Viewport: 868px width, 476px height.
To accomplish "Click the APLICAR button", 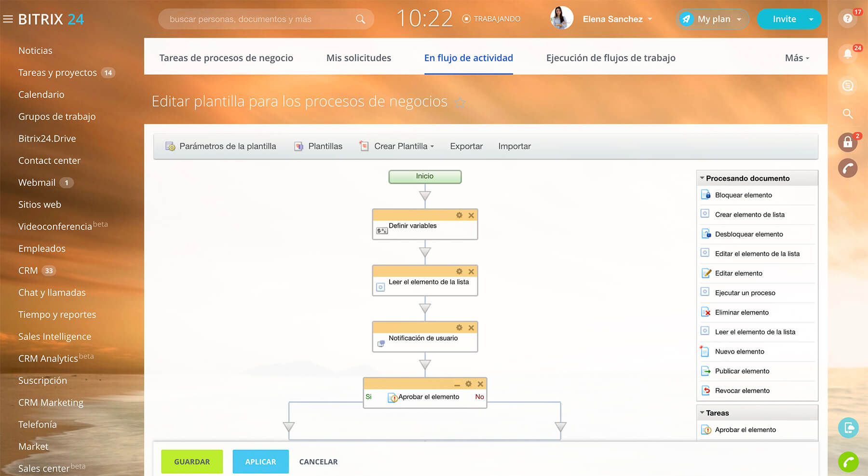I will tap(260, 462).
